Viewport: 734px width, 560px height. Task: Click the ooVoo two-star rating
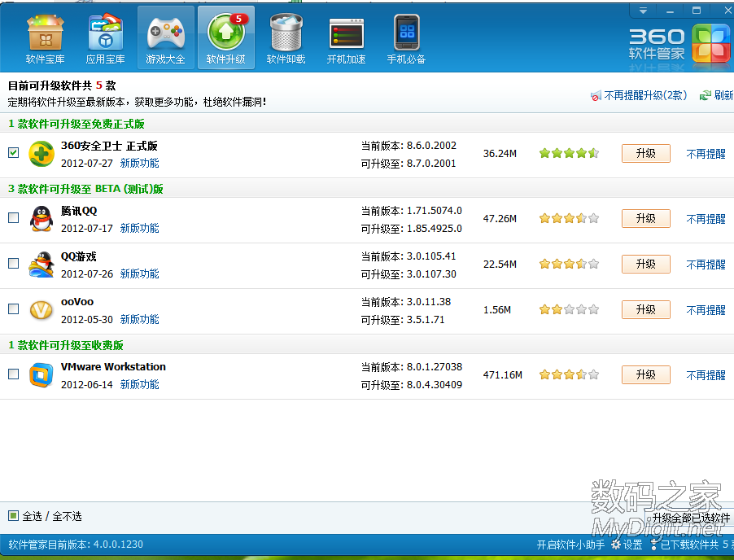pos(569,310)
